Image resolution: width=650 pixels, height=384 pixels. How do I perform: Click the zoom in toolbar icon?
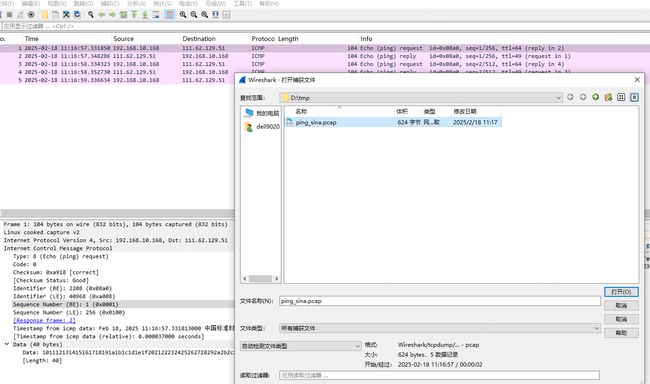point(183,15)
